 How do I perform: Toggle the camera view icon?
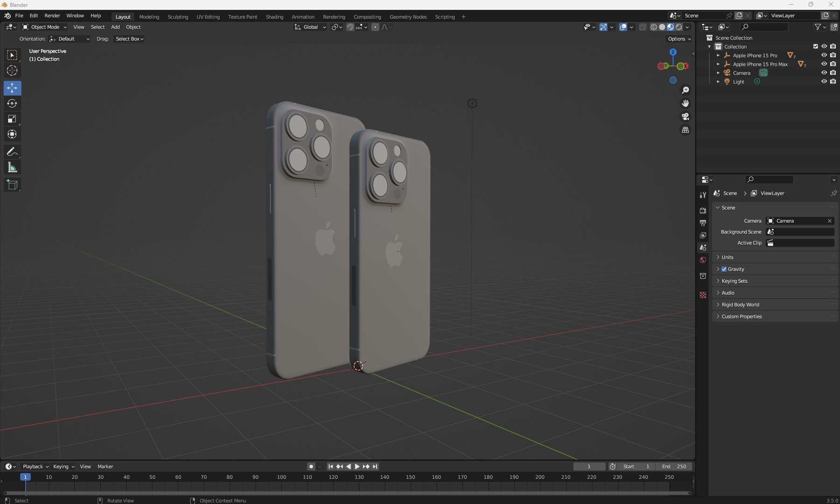coord(686,117)
